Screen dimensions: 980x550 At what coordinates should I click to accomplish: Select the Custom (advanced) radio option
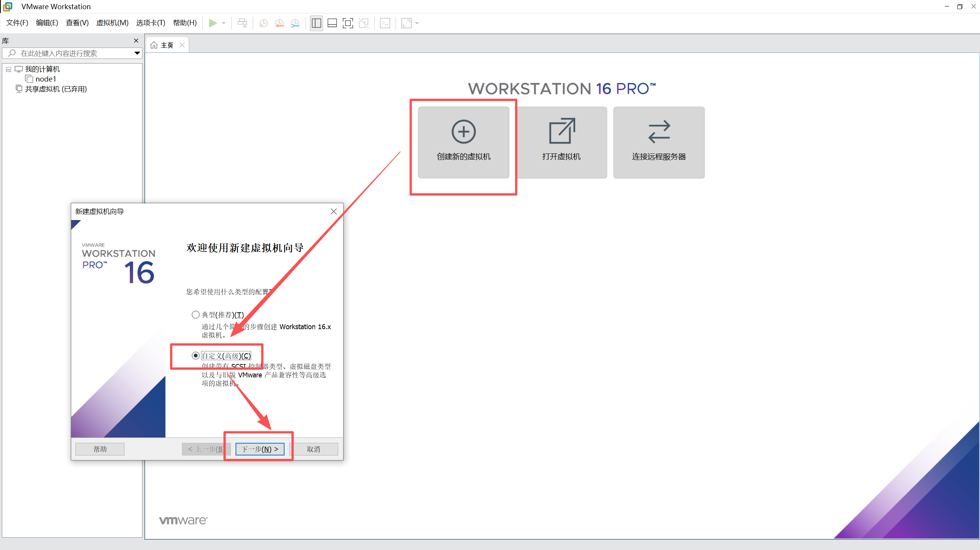pyautogui.click(x=196, y=356)
